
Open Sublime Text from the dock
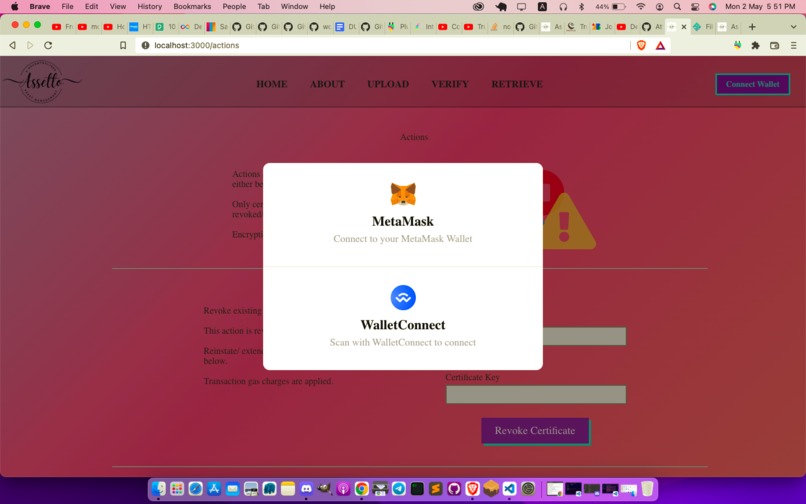pos(435,488)
